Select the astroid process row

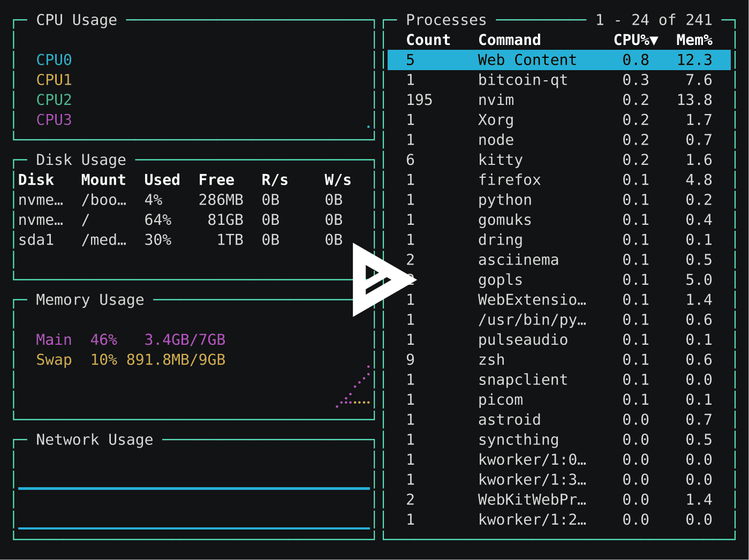(x=559, y=420)
